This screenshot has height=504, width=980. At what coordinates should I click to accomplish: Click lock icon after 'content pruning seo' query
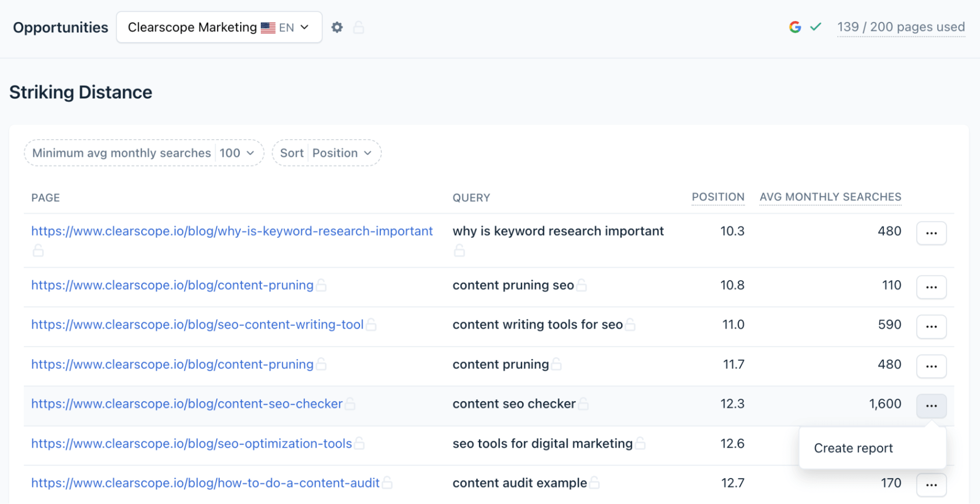point(581,285)
